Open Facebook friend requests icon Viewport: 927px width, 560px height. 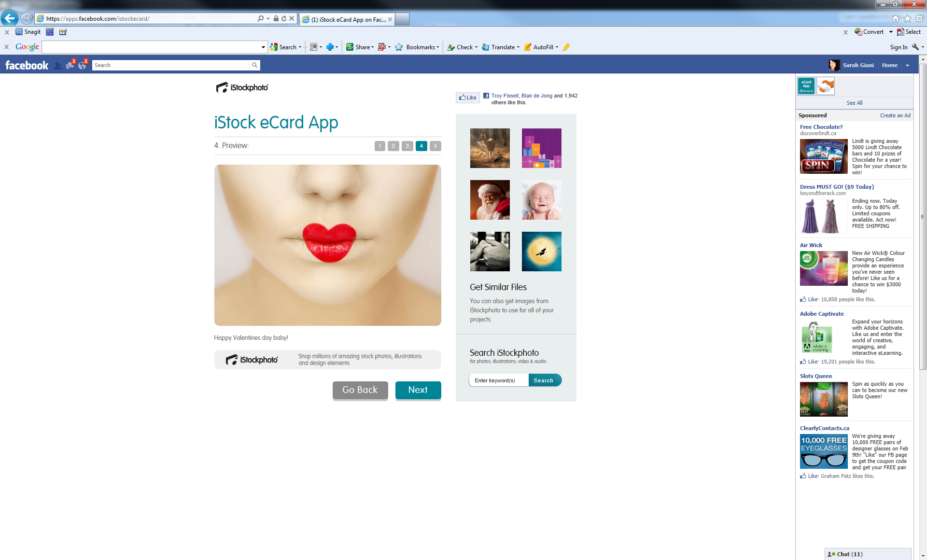(58, 66)
